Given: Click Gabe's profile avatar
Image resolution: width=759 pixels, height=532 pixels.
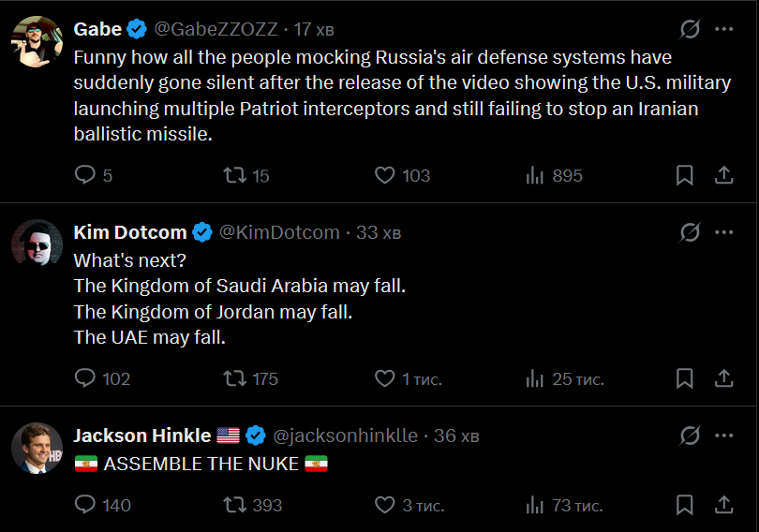Looking at the screenshot, I should [37, 42].
